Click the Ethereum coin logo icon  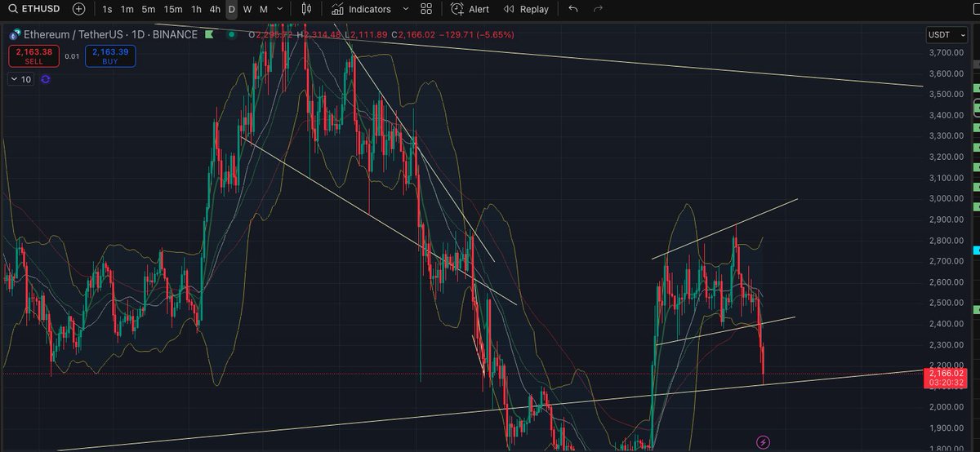click(x=14, y=35)
